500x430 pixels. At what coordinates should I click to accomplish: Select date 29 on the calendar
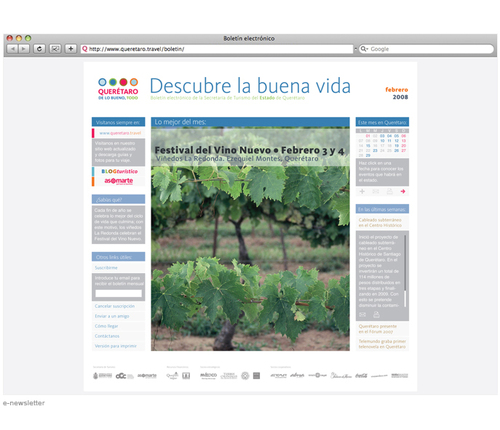368,155
